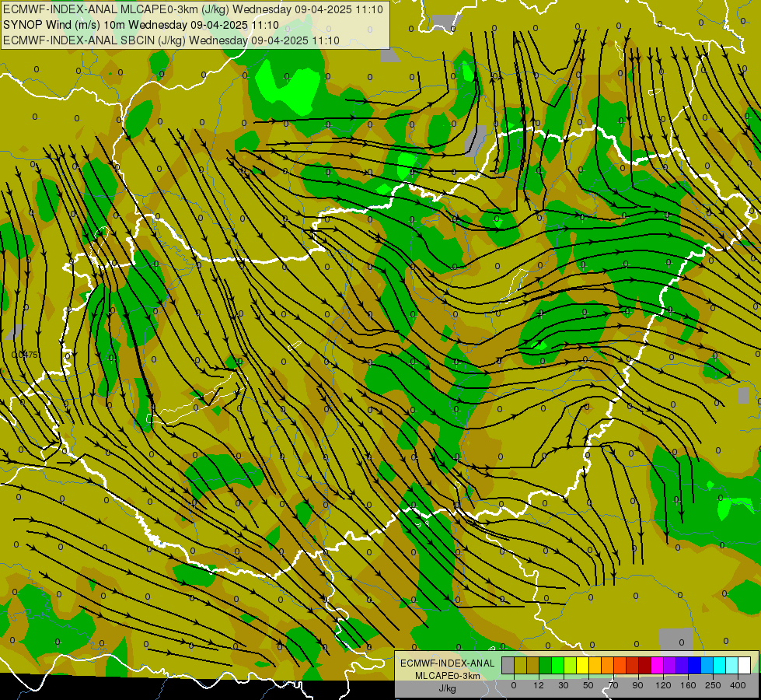Select the sky blue legend swatch

click(707, 665)
